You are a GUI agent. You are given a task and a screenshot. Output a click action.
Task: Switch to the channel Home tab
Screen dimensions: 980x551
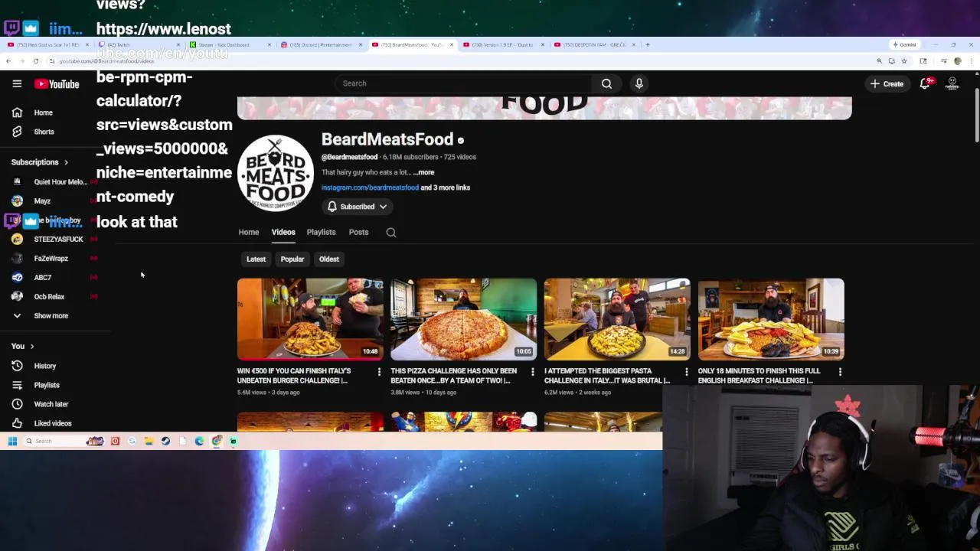point(248,232)
